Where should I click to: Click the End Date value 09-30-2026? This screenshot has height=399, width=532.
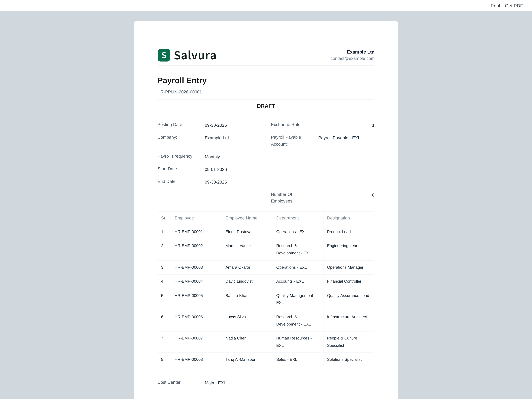coord(216,182)
